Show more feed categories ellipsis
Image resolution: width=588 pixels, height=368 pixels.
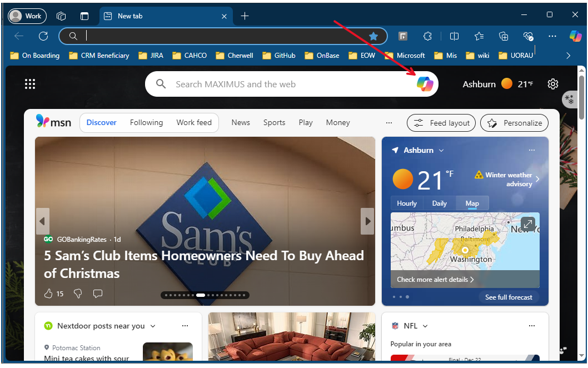point(389,123)
